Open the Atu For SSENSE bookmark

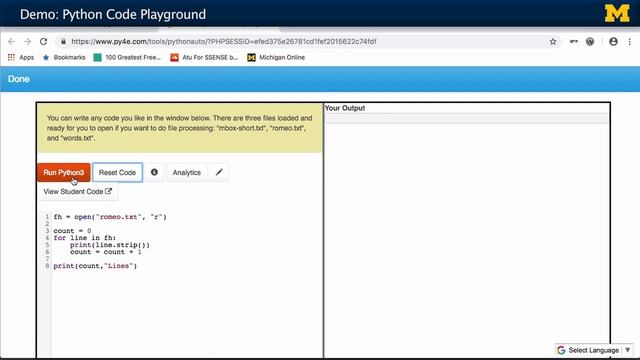point(204,58)
